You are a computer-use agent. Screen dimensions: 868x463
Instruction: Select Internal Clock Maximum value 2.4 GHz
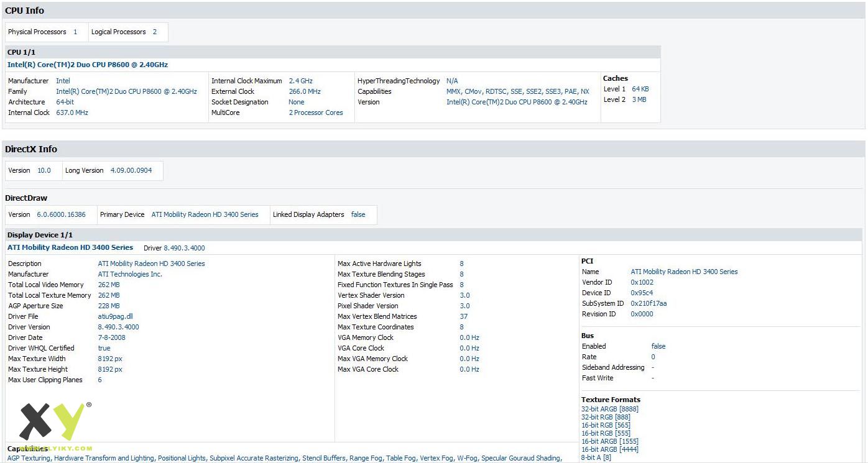(301, 81)
